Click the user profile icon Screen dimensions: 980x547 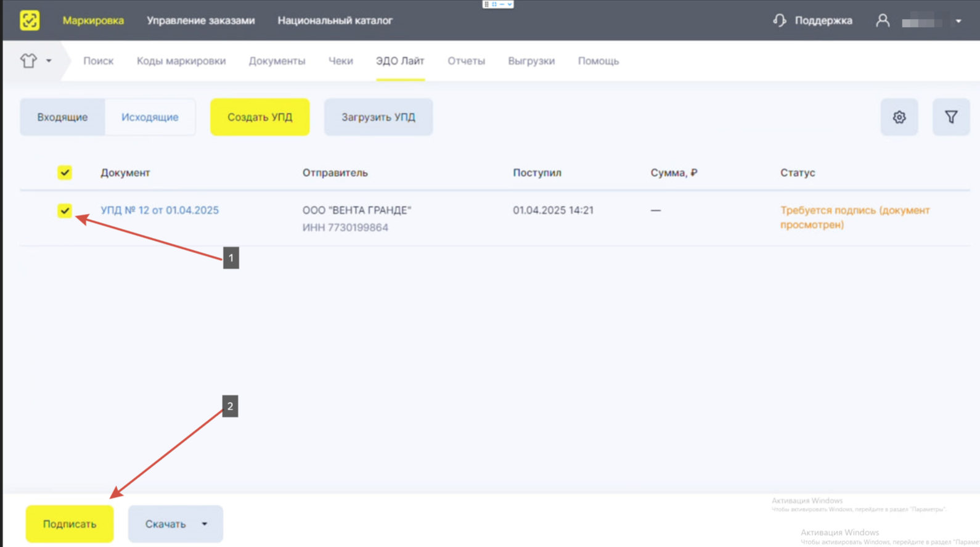tap(883, 20)
